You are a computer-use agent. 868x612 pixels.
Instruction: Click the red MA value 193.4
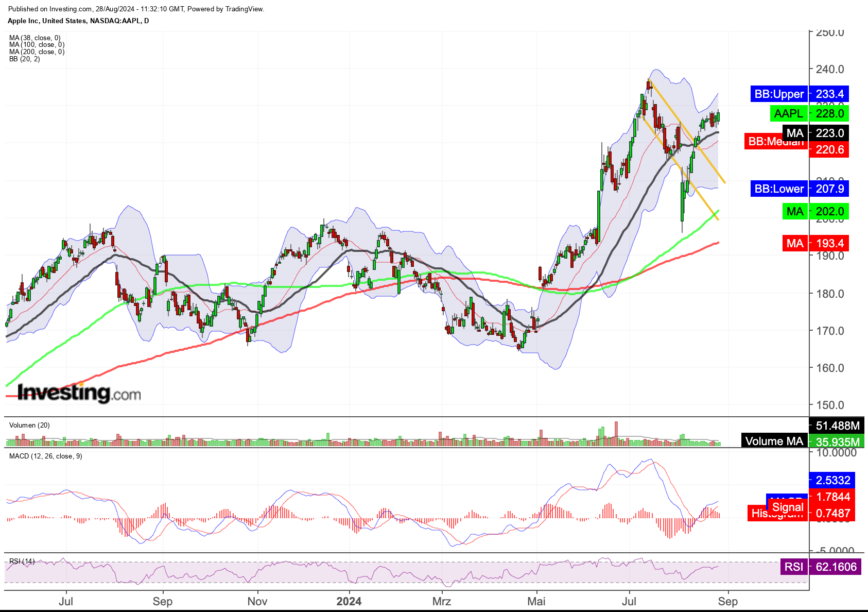pyautogui.click(x=829, y=243)
